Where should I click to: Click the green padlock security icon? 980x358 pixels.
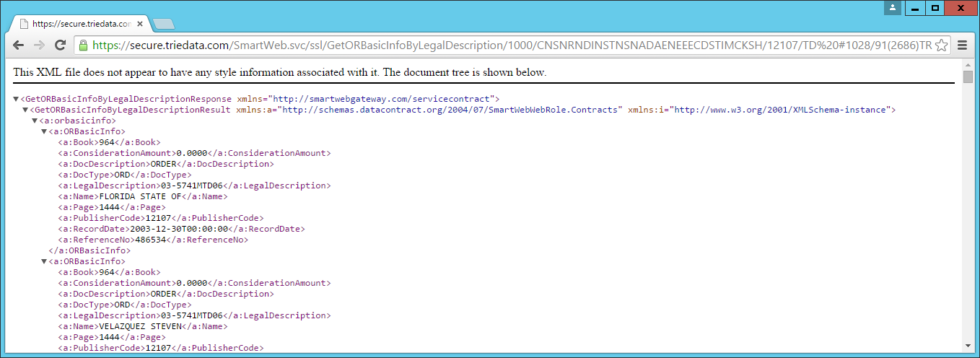point(84,45)
